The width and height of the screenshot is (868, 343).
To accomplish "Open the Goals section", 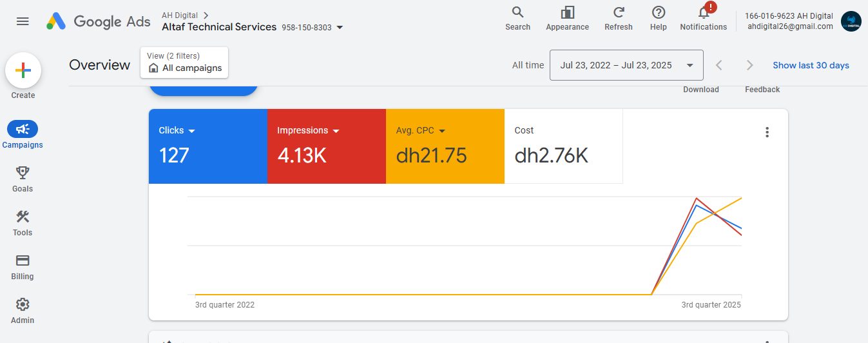I will click(23, 179).
